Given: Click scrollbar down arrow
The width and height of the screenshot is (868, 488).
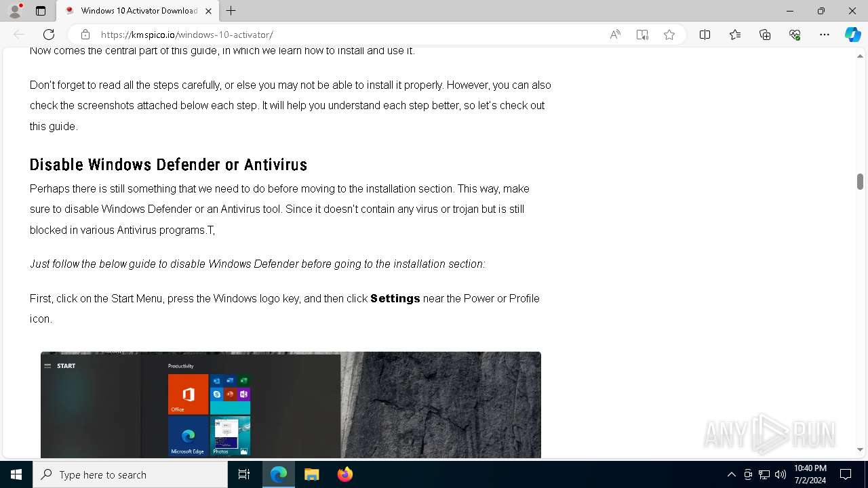Looking at the screenshot, I should pyautogui.click(x=860, y=449).
